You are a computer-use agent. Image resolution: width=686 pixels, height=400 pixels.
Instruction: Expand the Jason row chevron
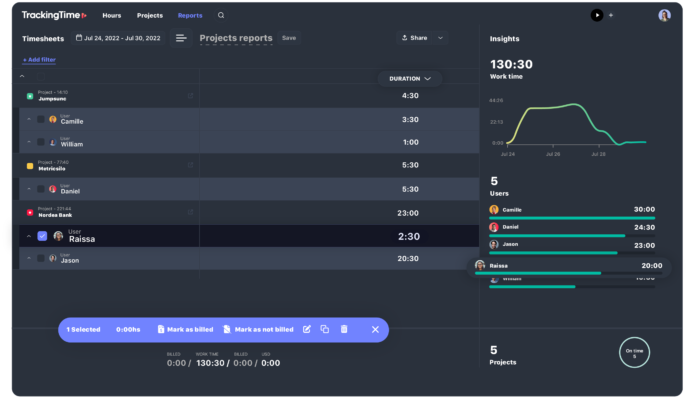(29, 258)
